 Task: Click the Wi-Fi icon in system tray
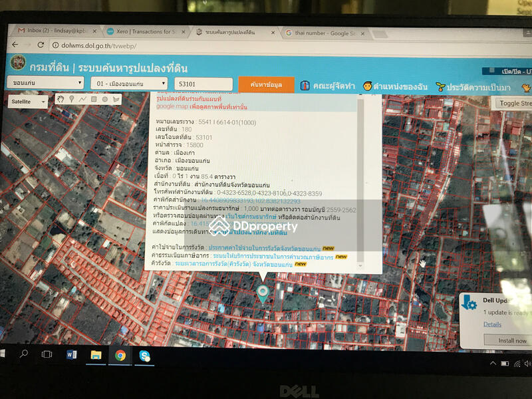coord(517,364)
